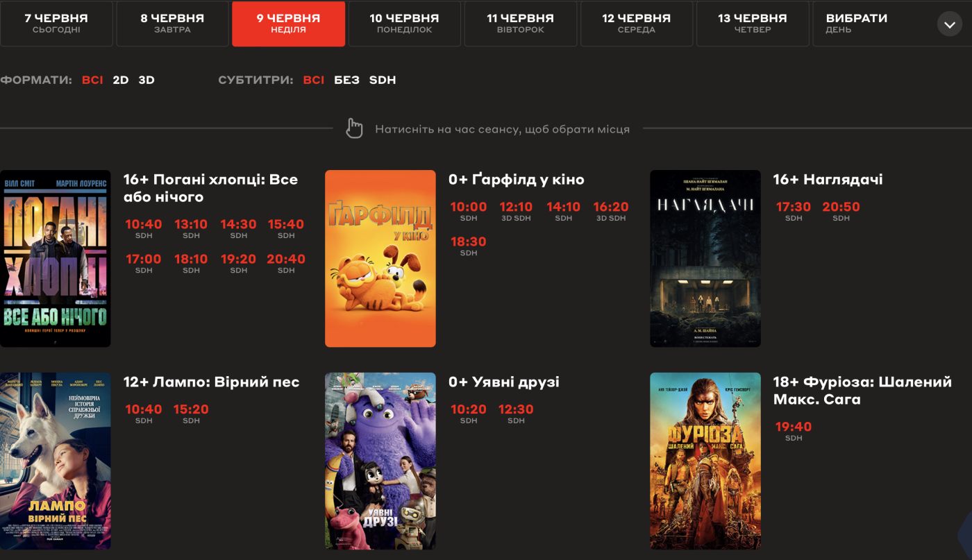Open the Уявні друзі poster
Viewport: 972px width, 560px height.
pyautogui.click(x=380, y=461)
